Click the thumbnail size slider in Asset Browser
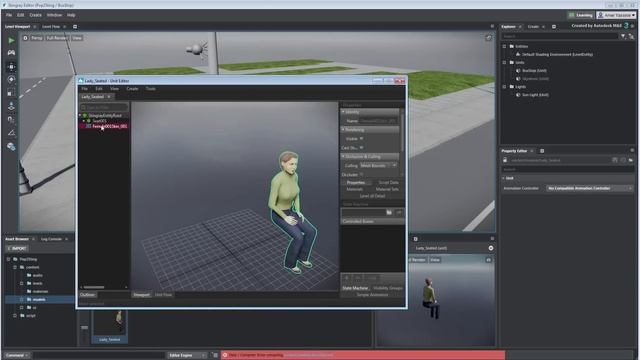This screenshot has height=360, width=640. pyautogui.click(x=84, y=328)
